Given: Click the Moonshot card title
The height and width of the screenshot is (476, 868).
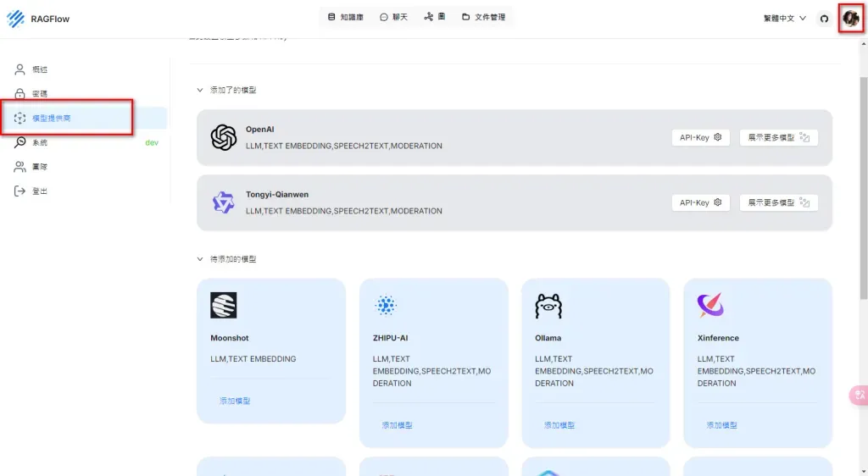Looking at the screenshot, I should pyautogui.click(x=230, y=338).
